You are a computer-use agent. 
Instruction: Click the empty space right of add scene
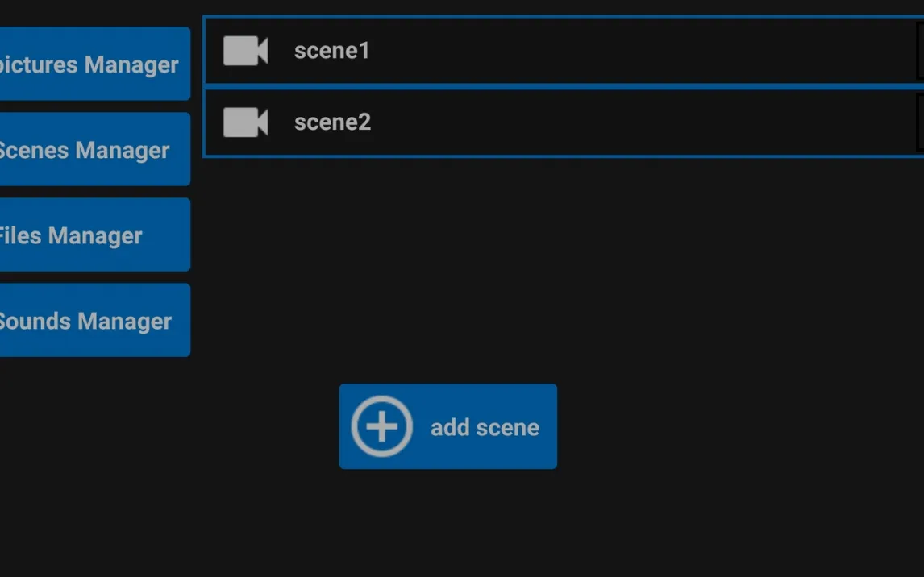726,427
